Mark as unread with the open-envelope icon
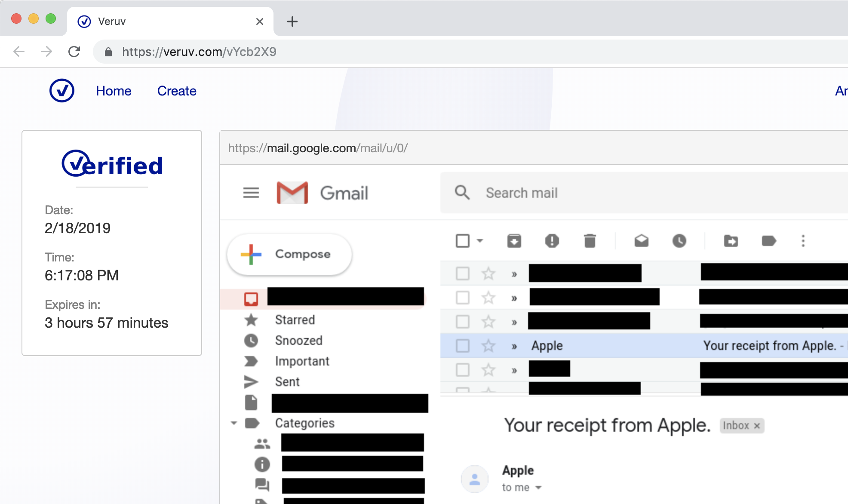 [641, 241]
